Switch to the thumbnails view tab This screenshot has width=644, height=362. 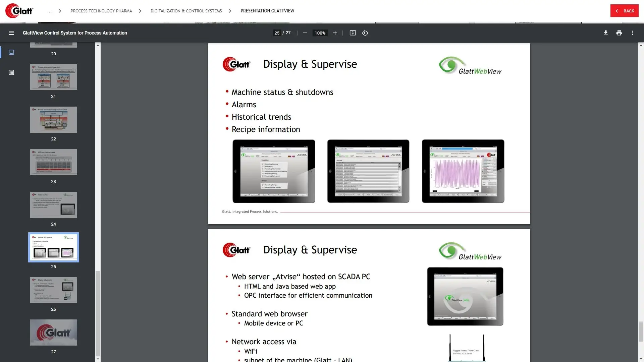(x=11, y=52)
